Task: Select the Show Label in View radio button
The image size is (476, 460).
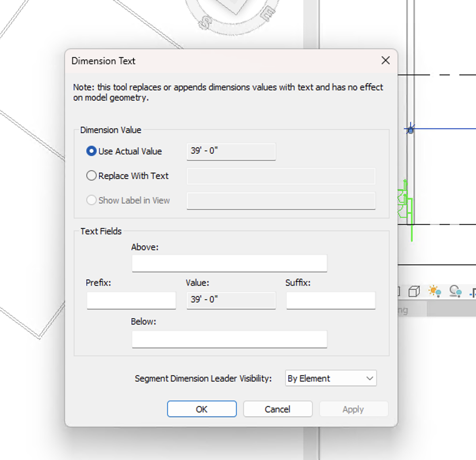Action: pos(91,200)
